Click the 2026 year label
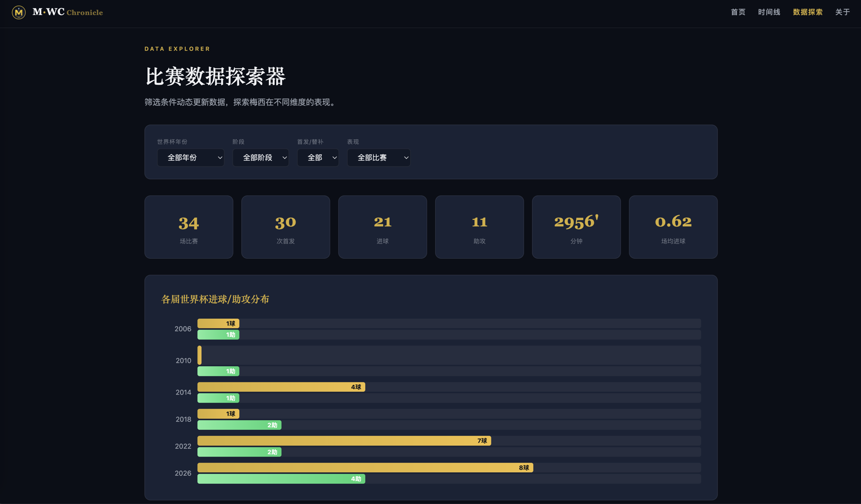 pyautogui.click(x=183, y=473)
